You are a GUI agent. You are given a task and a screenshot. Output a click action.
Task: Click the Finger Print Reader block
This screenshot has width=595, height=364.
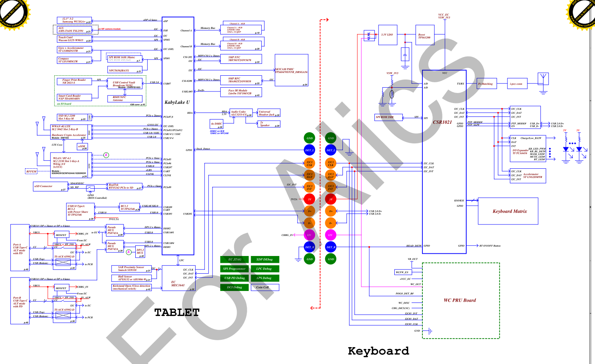(75, 81)
